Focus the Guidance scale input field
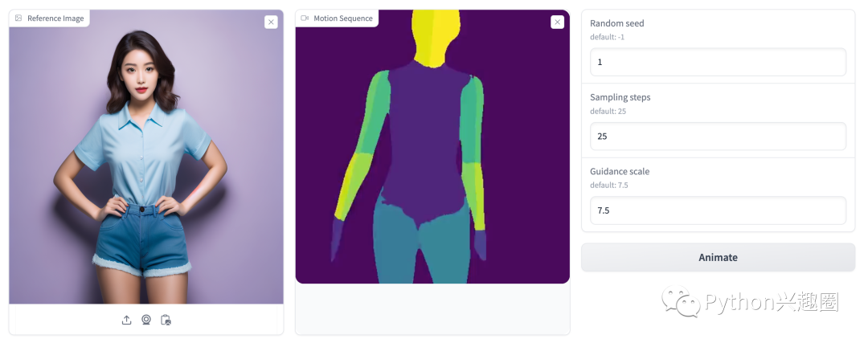 click(x=718, y=210)
